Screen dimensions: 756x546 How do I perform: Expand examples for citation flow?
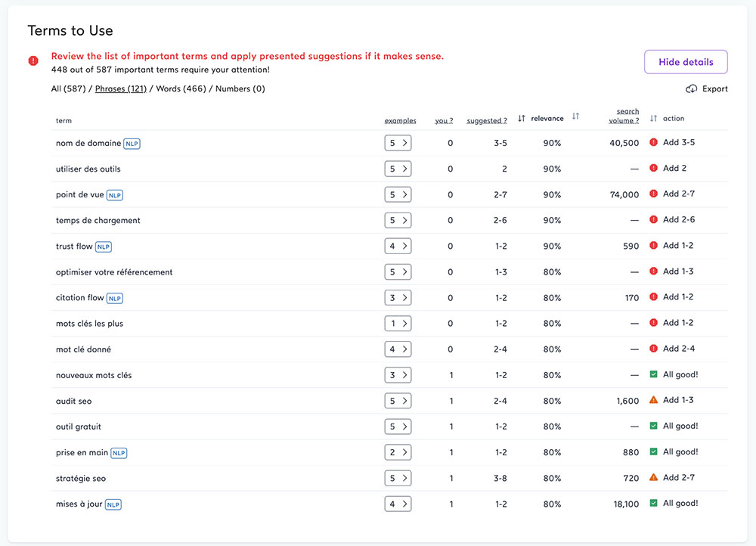(x=398, y=298)
